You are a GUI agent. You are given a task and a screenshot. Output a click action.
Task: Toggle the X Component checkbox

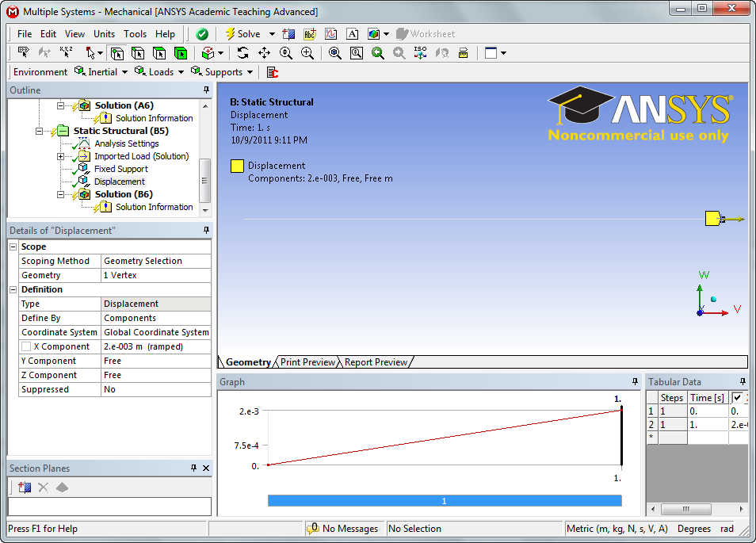tap(26, 346)
